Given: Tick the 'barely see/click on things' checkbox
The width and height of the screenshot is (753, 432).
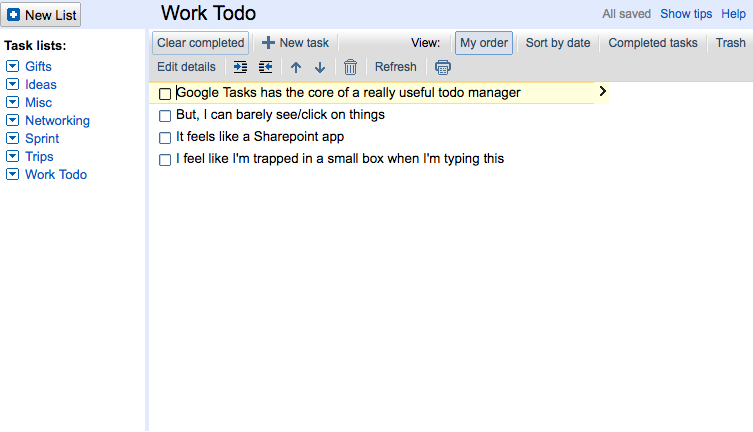Looking at the screenshot, I should [165, 115].
